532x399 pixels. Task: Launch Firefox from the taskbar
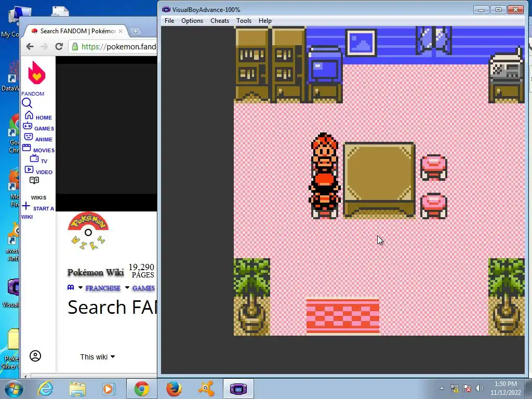tap(174, 389)
